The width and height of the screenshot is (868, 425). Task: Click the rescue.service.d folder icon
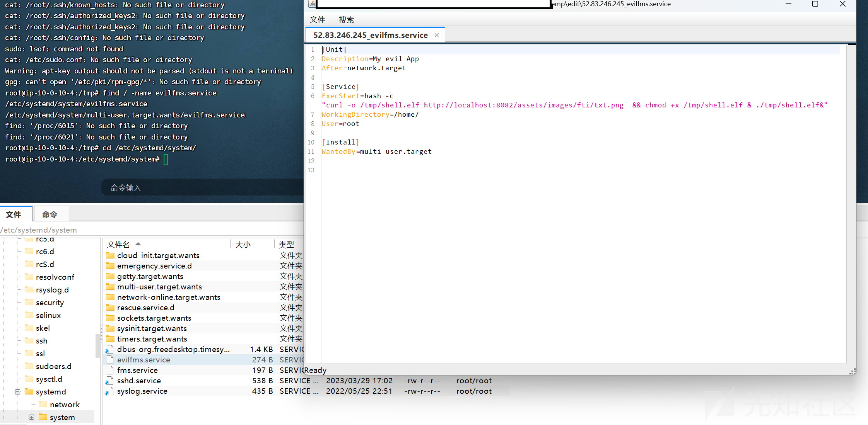coord(110,308)
